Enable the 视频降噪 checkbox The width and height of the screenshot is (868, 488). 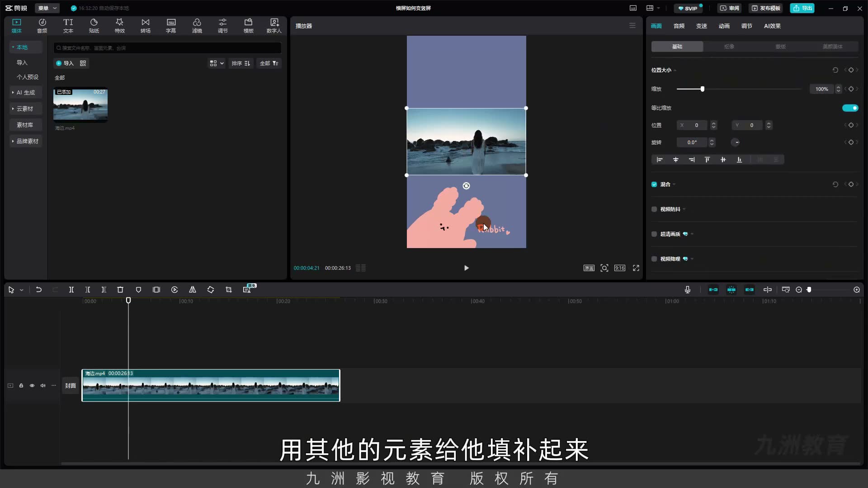tap(654, 259)
